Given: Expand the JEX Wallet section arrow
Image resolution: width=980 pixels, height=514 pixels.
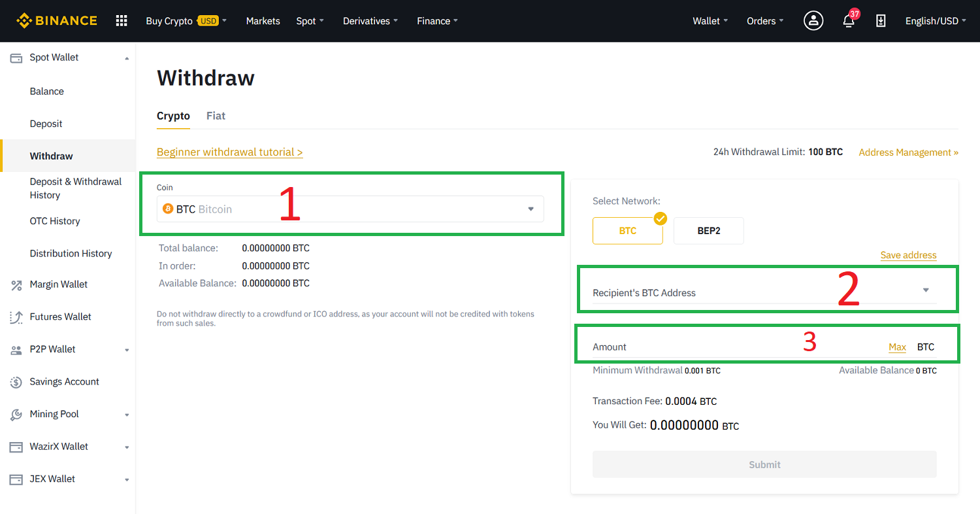Looking at the screenshot, I should click(x=127, y=479).
